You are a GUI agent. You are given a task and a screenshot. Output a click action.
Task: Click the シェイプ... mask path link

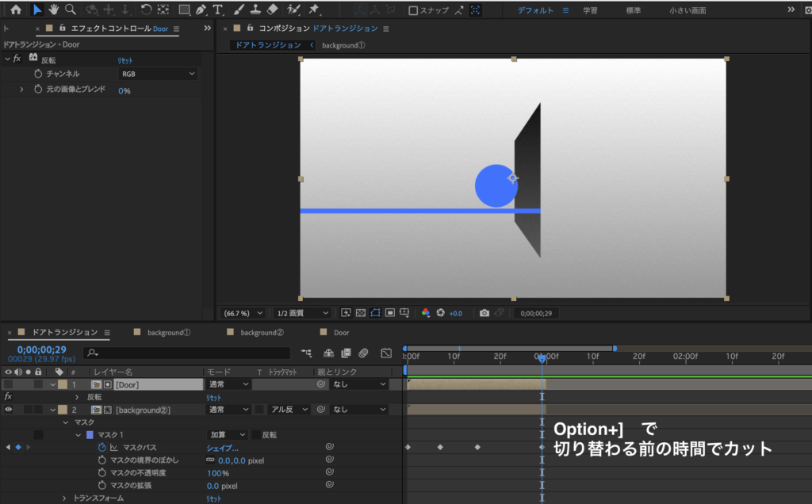[x=222, y=448]
